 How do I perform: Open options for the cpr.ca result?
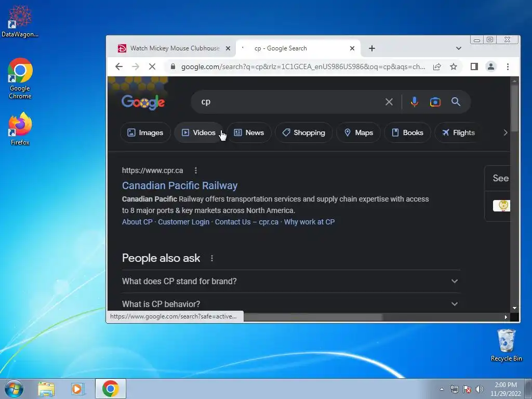coord(196,170)
